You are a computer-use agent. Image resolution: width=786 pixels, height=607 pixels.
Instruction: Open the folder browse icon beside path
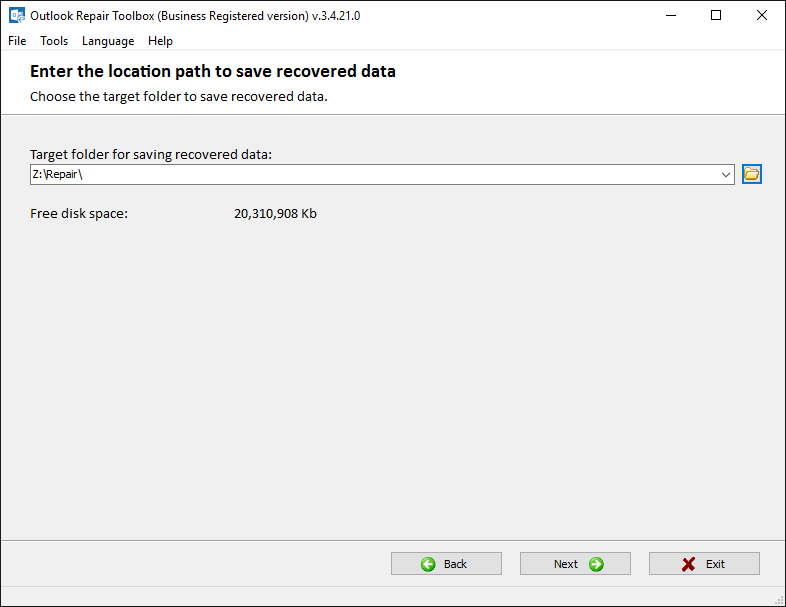coord(751,174)
